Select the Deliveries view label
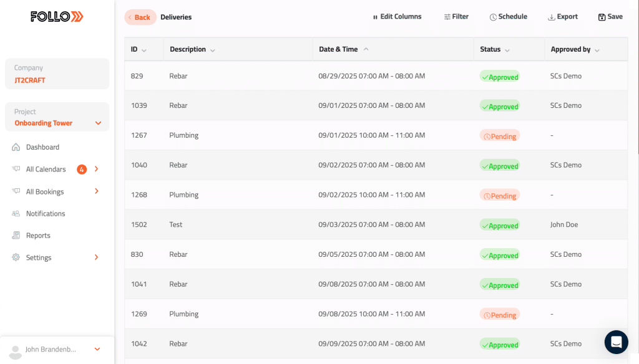Viewport: 639px width, 364px height. pyautogui.click(x=175, y=17)
